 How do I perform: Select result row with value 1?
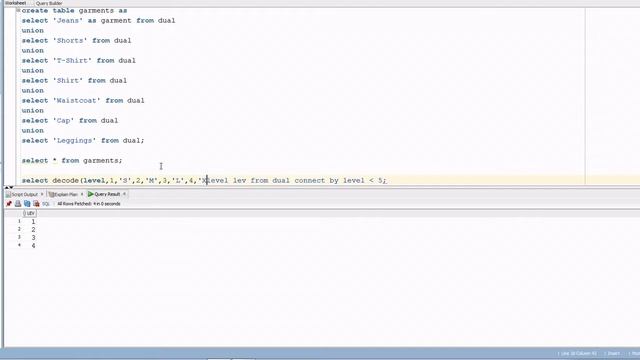[x=33, y=222]
